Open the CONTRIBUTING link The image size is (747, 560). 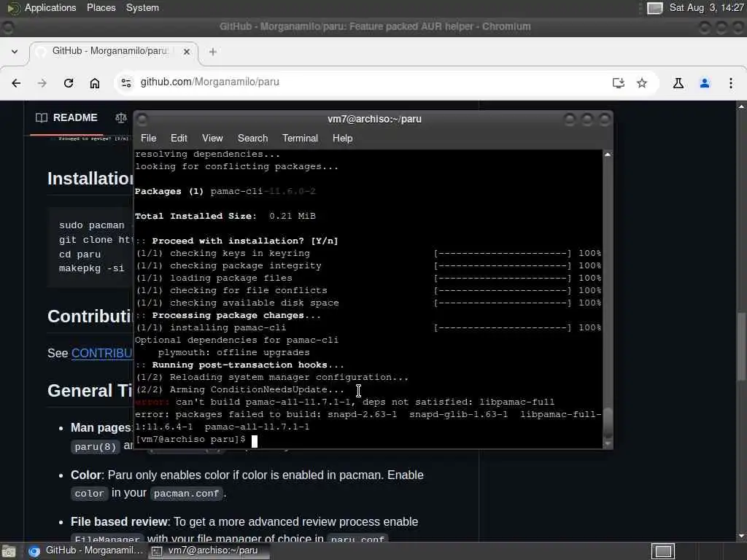click(102, 354)
